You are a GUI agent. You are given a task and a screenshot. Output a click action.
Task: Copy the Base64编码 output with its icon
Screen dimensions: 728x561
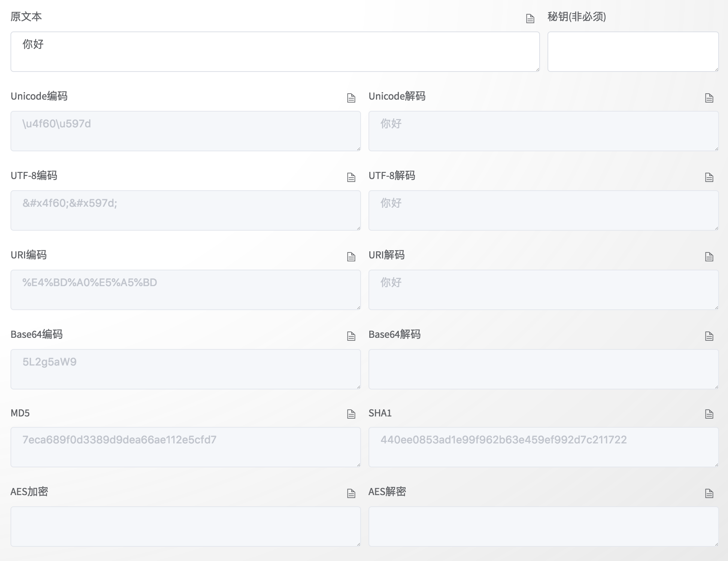(351, 336)
